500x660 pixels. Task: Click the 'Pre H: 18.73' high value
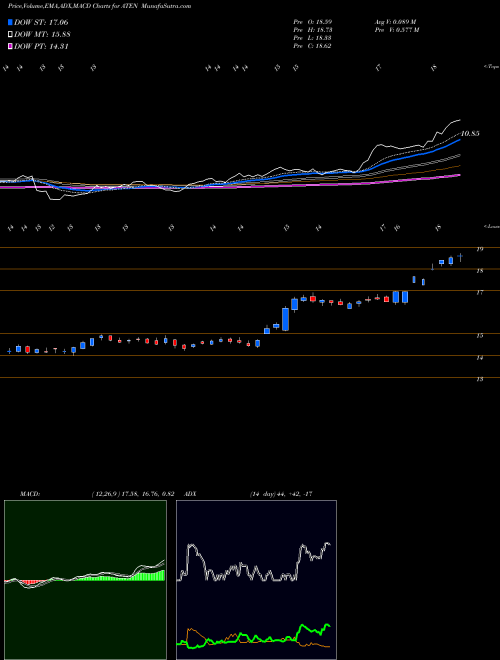[x=312, y=30]
